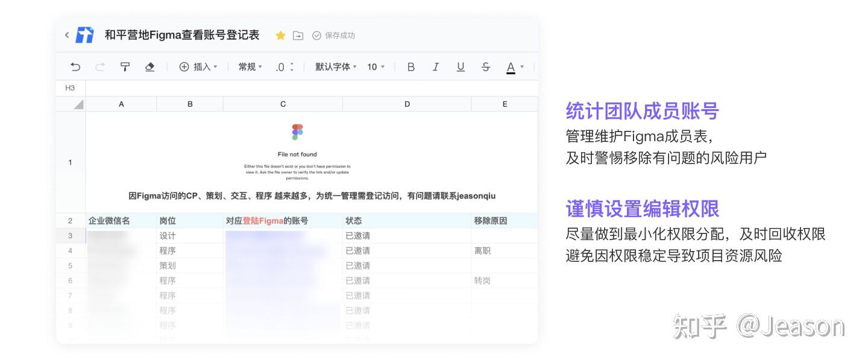868x362 pixels.
Task: Click the H3 cell reference box
Action: [x=70, y=88]
